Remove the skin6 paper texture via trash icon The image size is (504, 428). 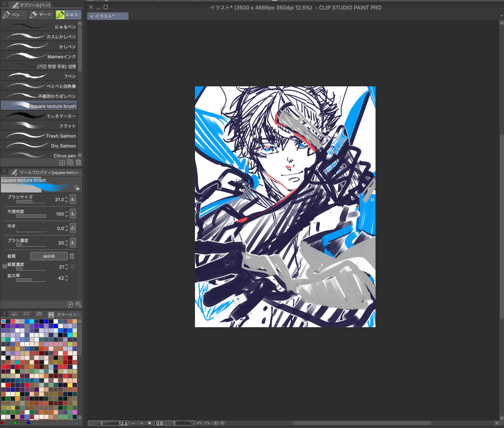click(72, 256)
